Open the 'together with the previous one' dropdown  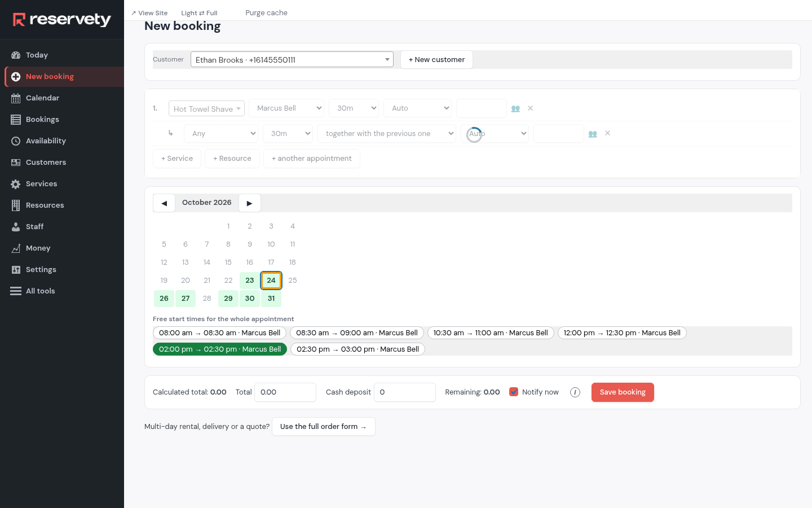pyautogui.click(x=387, y=134)
